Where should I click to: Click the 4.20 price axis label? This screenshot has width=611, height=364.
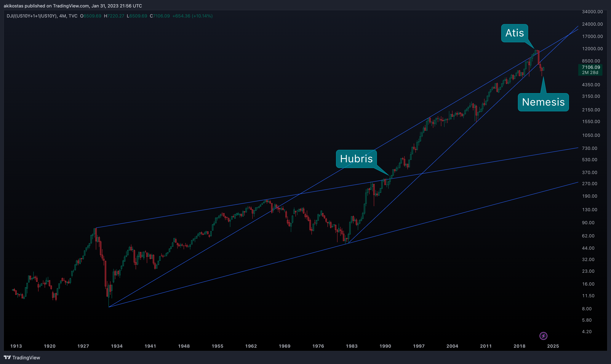tap(587, 332)
